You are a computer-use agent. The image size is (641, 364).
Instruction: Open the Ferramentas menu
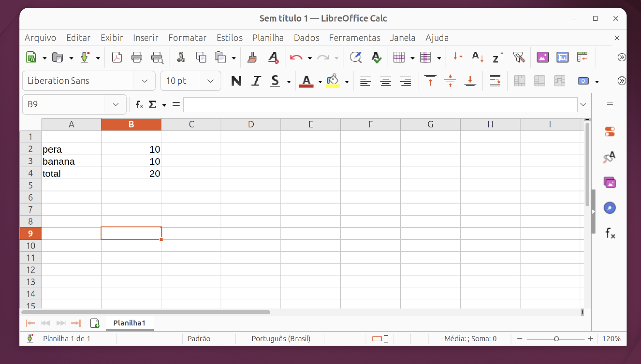355,38
